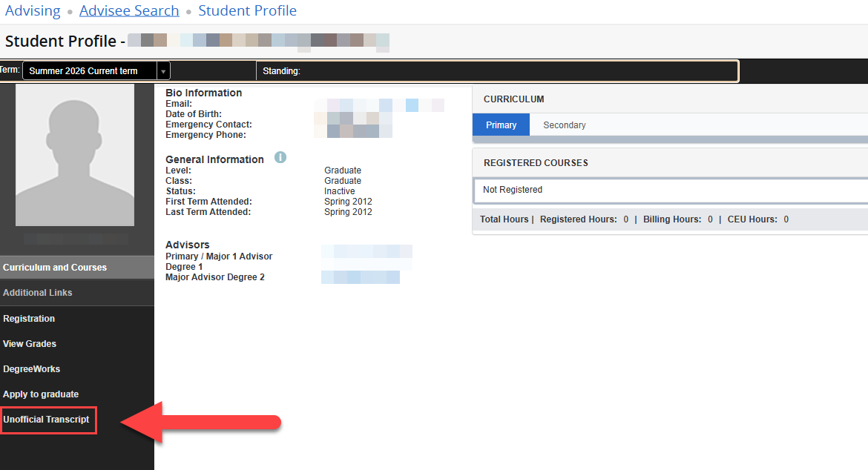Open Registration from the sidebar

click(29, 318)
